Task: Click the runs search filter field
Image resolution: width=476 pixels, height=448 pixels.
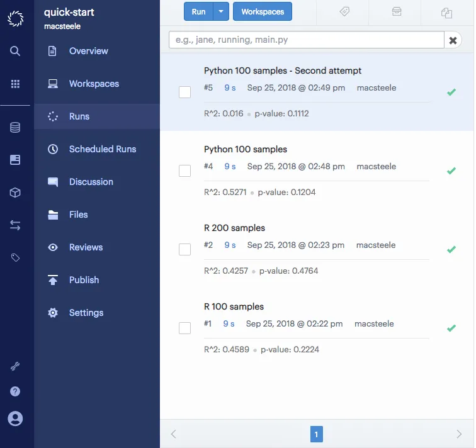Action: pyautogui.click(x=306, y=40)
